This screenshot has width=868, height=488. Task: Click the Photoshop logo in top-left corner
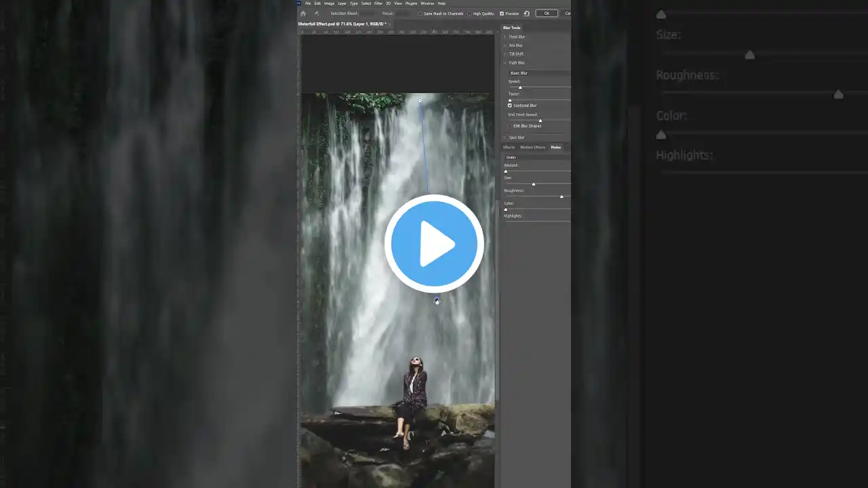(299, 3)
